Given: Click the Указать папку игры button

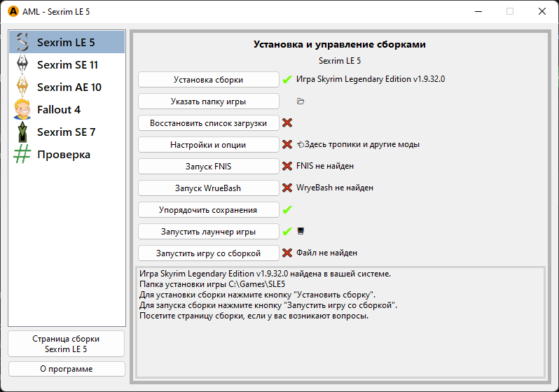Looking at the screenshot, I should pyautogui.click(x=208, y=101).
